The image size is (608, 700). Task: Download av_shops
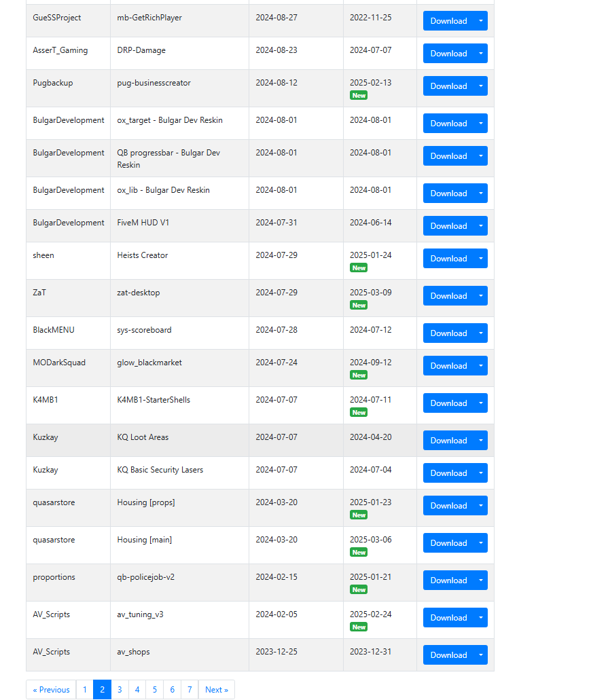click(x=448, y=655)
